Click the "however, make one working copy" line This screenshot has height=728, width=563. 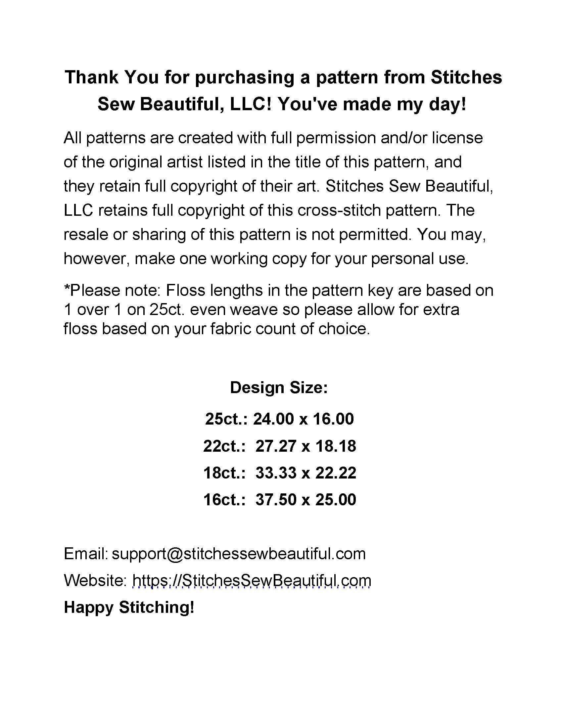point(266,259)
